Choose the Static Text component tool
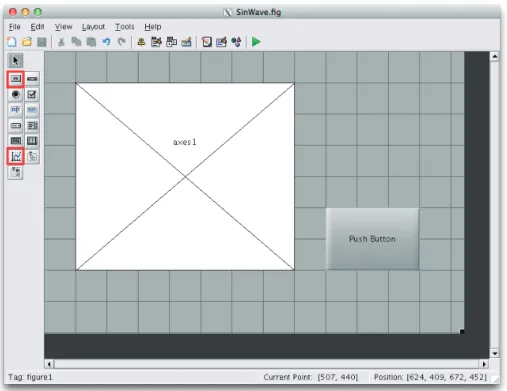Screen dimensions: 507x391 (32, 110)
